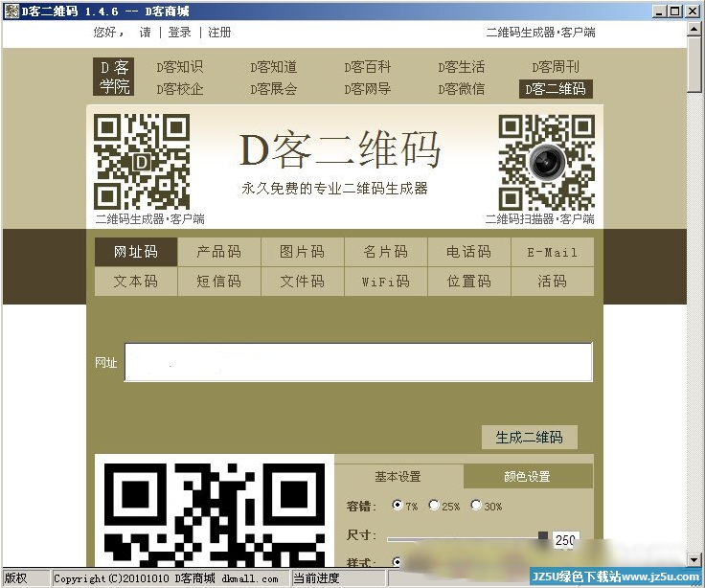Image resolution: width=705 pixels, height=588 pixels.
Task: Select the 活码 tab
Action: (553, 282)
